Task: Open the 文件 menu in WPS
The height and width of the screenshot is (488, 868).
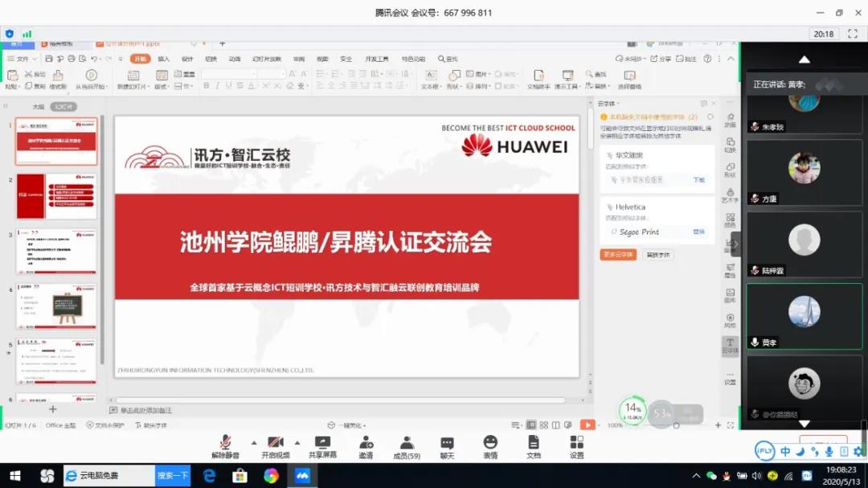Action: click(23, 59)
